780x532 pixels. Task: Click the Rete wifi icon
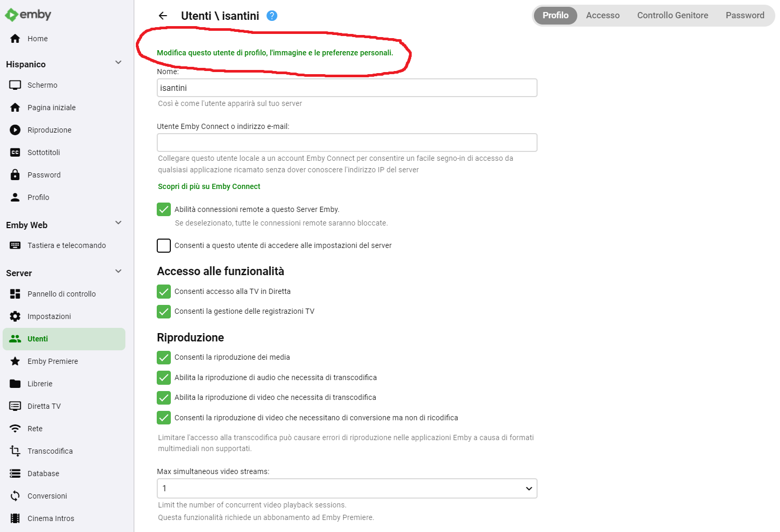click(15, 429)
